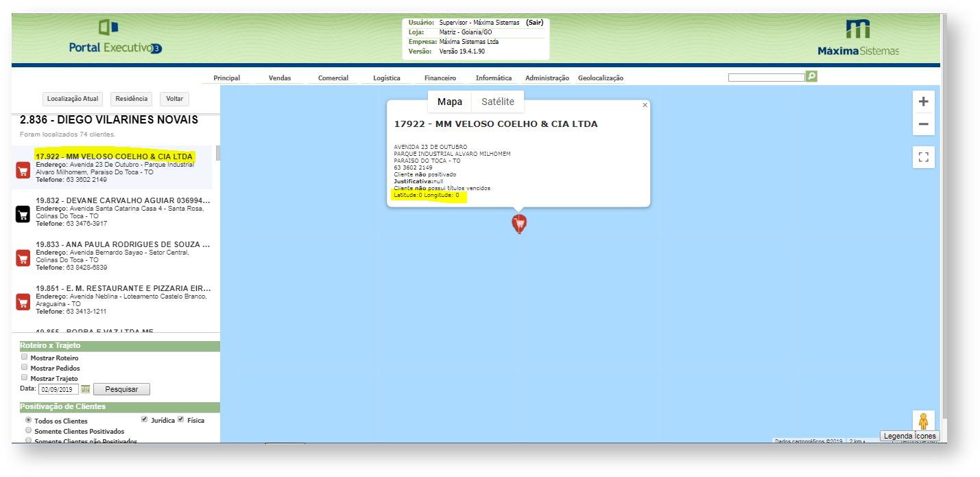The height and width of the screenshot is (477, 980).
Task: Click the red cart map marker
Action: (519, 223)
